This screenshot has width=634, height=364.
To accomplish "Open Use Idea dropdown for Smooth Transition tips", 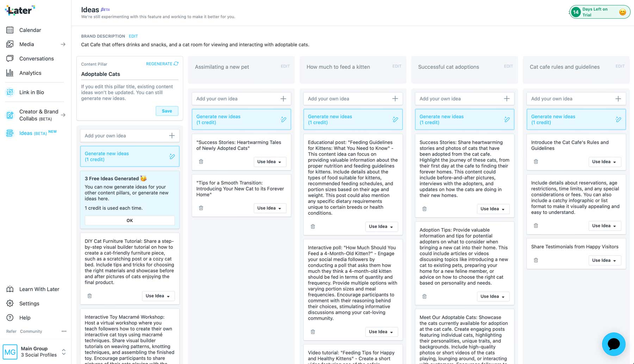I will [x=269, y=208].
